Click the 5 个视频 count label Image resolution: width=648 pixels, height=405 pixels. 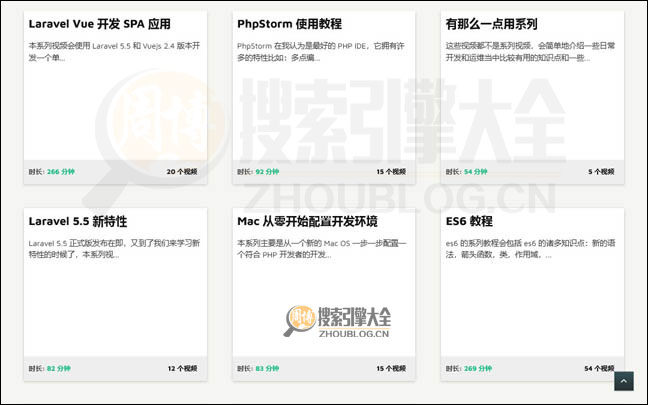[x=602, y=172]
